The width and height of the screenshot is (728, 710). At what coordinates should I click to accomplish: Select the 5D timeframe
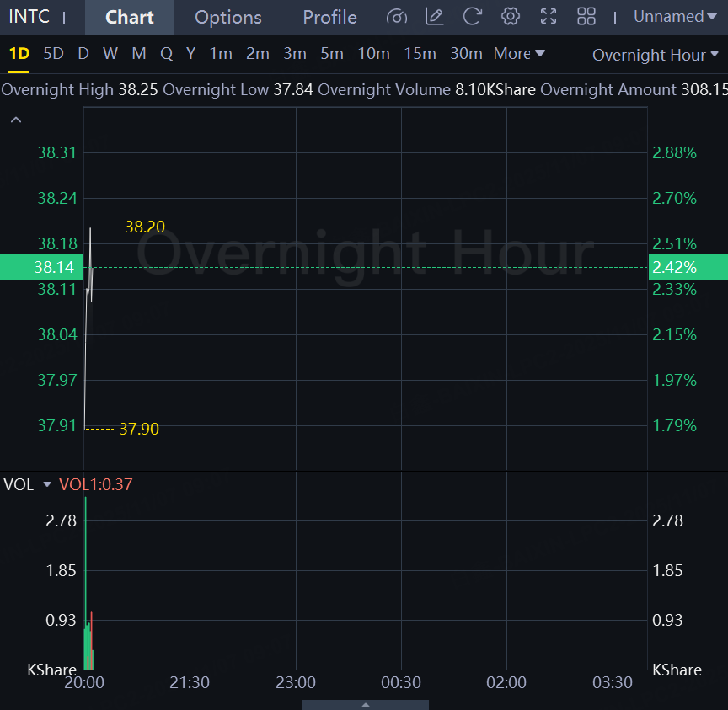(x=53, y=54)
